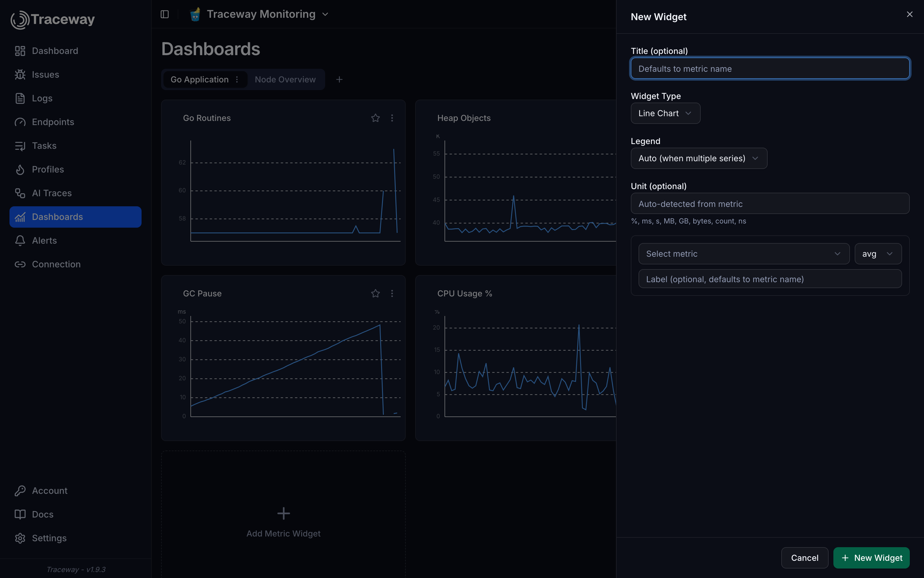Open the Tasks section

click(75, 146)
